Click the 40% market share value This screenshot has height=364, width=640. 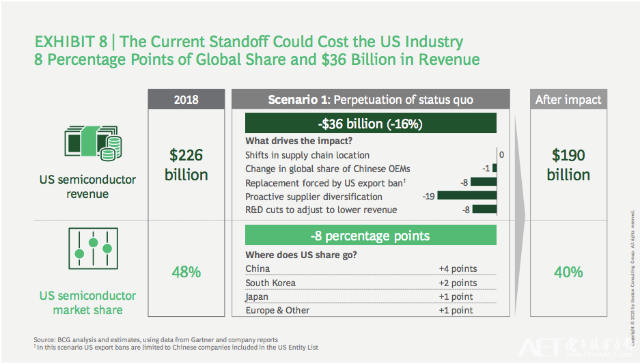tap(568, 272)
